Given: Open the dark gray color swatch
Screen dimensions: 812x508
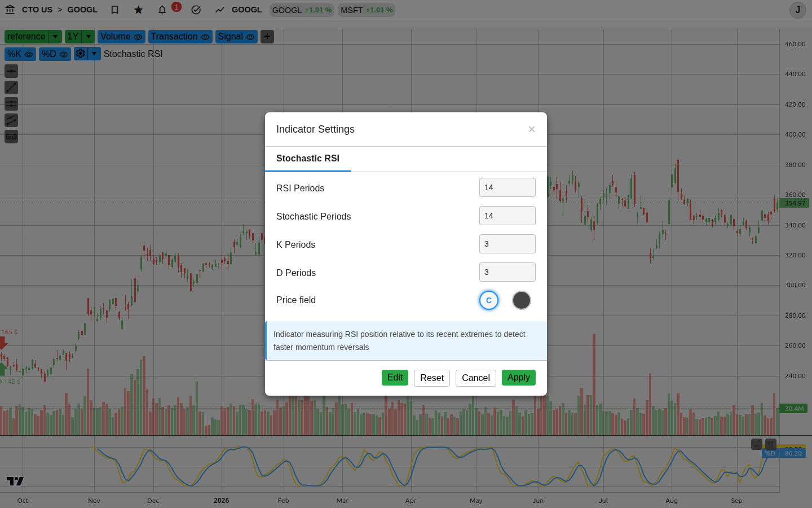Looking at the screenshot, I should 522,300.
